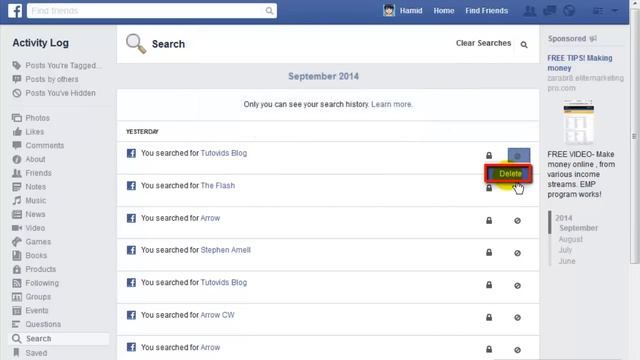Select About in sidebar
This screenshot has width=640, height=360.
point(29,159)
